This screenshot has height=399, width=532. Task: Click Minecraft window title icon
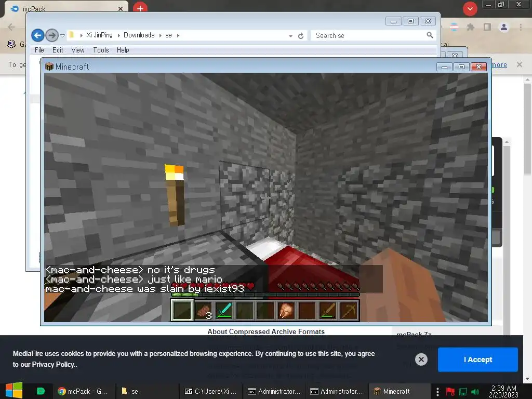tap(49, 66)
